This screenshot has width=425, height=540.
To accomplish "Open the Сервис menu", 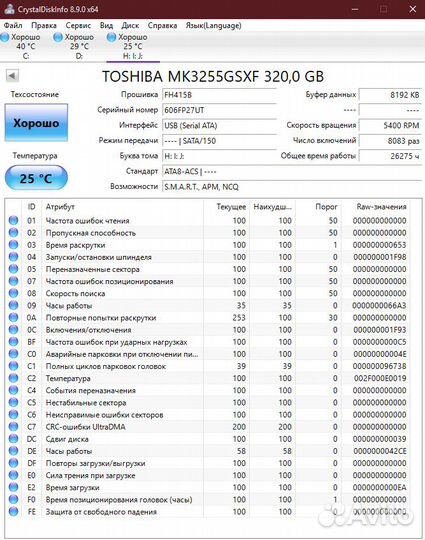I will point(78,25).
